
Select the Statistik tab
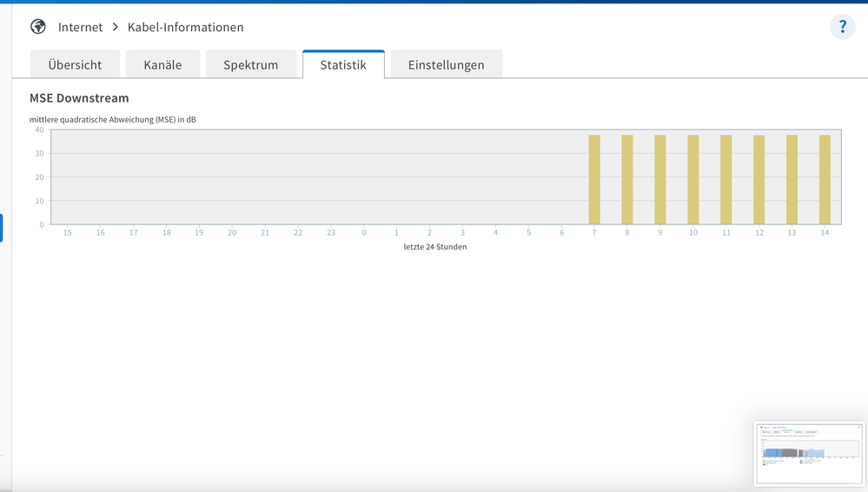[343, 64]
